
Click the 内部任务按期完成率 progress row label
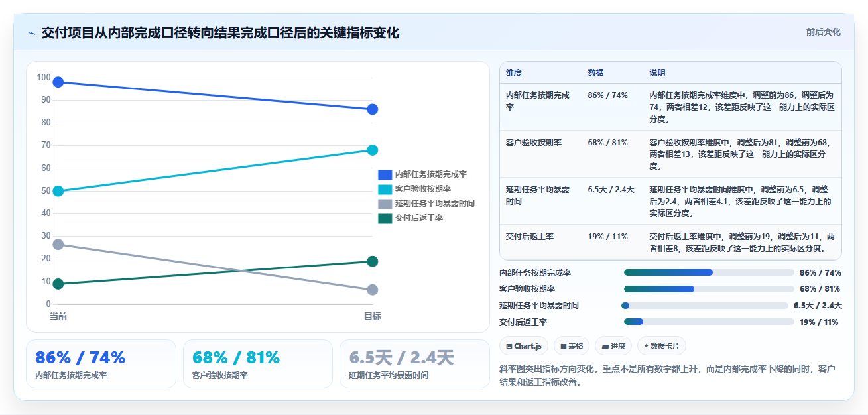(535, 273)
